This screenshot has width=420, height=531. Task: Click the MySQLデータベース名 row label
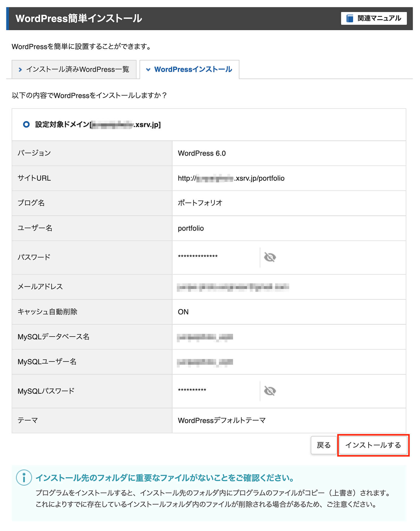click(x=54, y=337)
